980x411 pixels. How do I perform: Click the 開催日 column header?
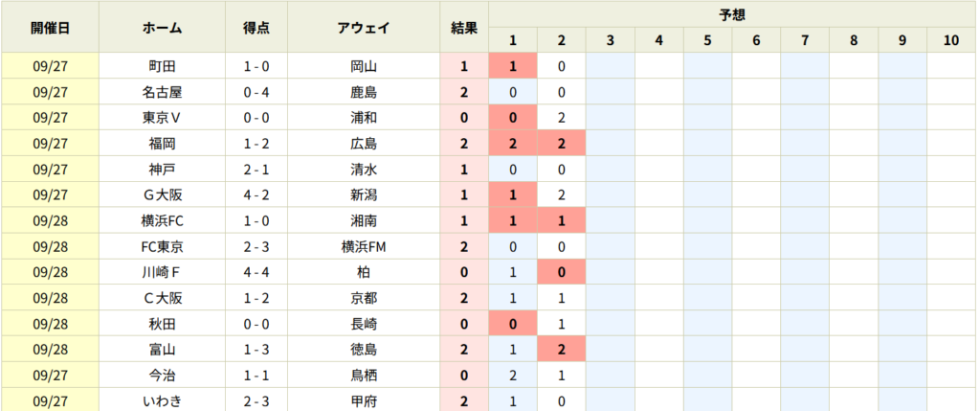point(50,28)
